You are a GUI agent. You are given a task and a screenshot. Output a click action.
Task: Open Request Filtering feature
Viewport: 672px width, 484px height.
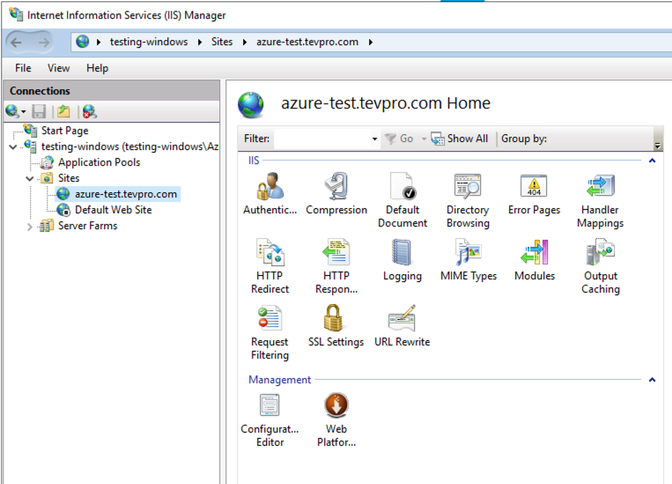pos(270,332)
